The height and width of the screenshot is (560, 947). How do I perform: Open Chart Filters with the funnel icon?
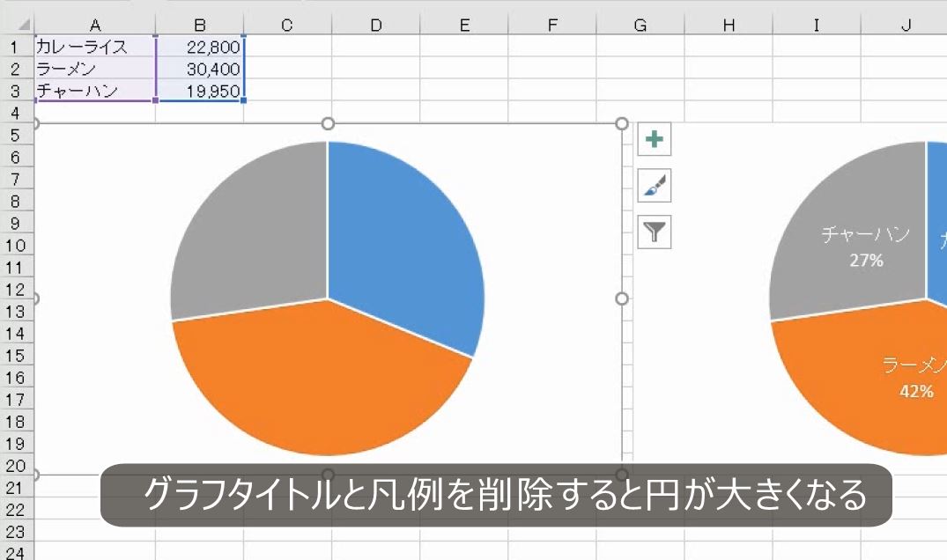point(653,233)
